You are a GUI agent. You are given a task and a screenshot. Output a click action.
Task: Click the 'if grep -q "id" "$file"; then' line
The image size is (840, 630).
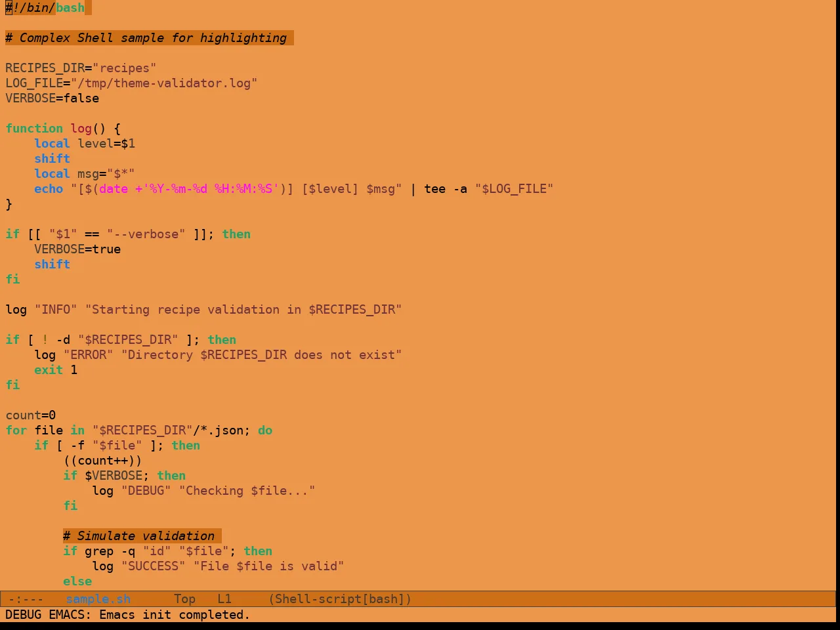point(168,551)
